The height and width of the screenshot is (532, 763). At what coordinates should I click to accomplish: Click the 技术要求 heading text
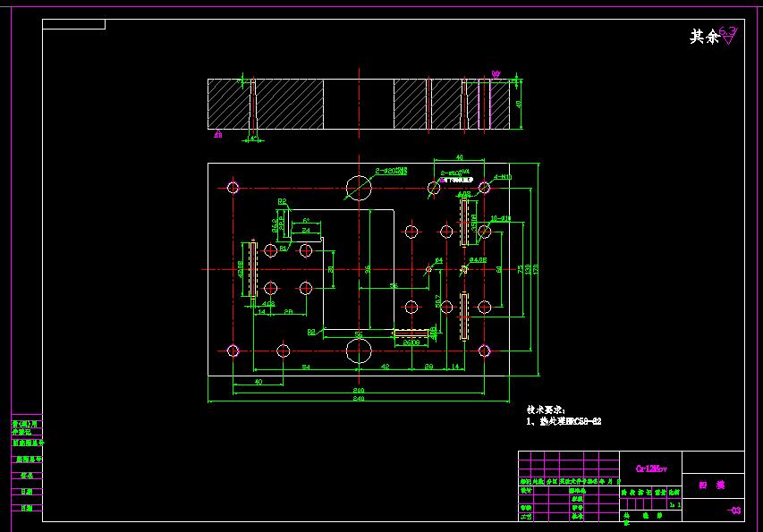tap(546, 410)
